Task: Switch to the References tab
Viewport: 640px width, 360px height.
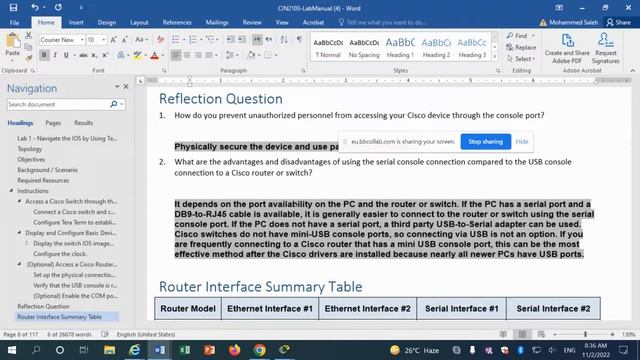Action: [177, 22]
